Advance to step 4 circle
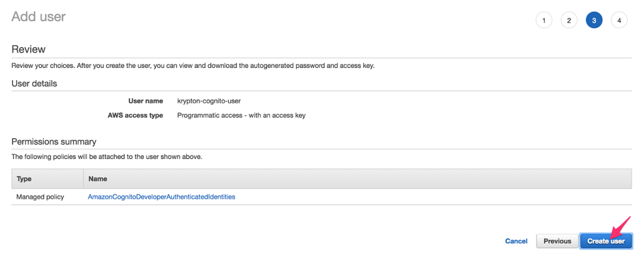Screen dimensions: 644x270 pos(619,20)
